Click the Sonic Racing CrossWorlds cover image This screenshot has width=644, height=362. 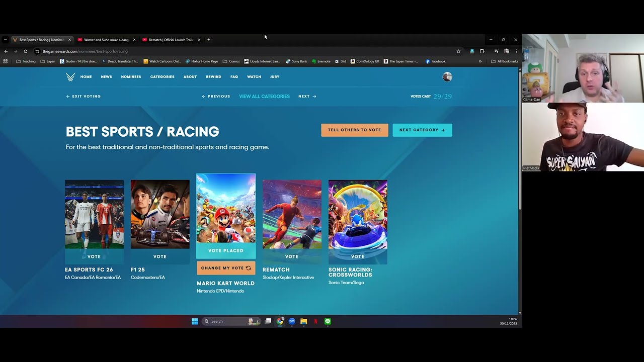click(x=358, y=214)
